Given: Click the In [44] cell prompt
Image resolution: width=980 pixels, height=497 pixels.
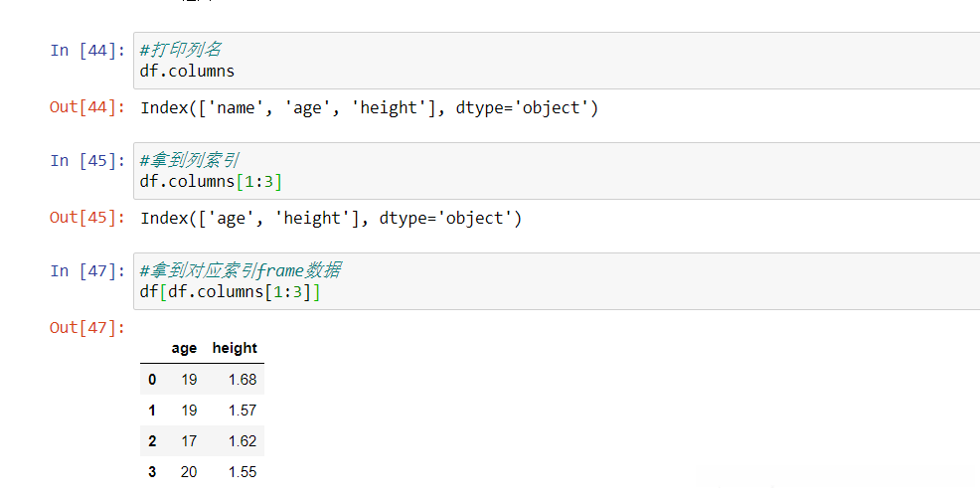Looking at the screenshot, I should (x=87, y=50).
